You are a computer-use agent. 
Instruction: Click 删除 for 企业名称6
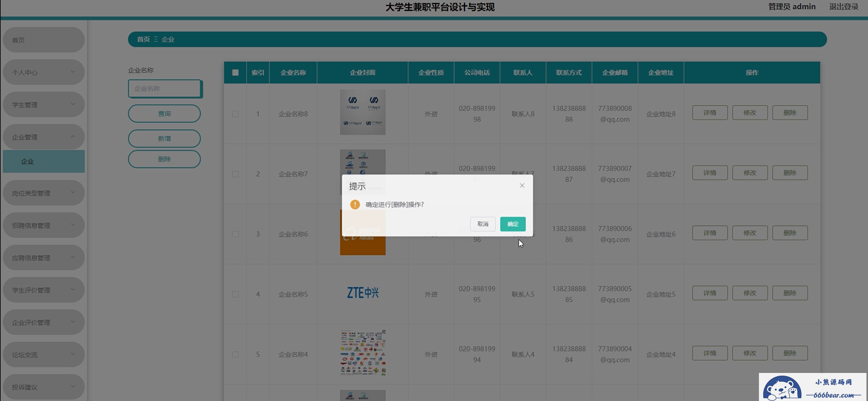point(790,233)
